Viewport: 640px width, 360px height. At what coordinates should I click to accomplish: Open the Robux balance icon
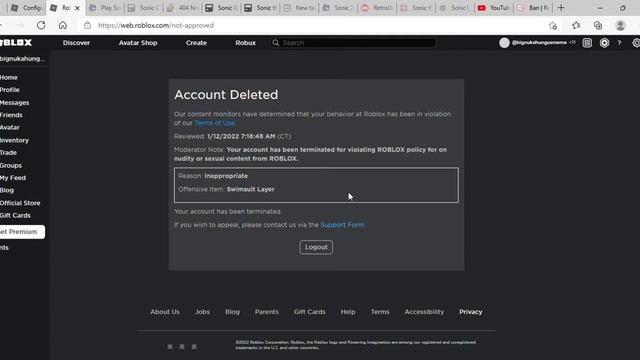tap(604, 42)
